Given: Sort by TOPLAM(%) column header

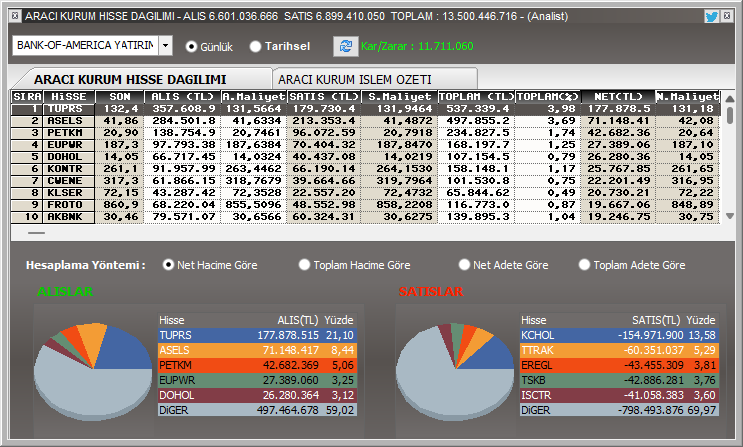Looking at the screenshot, I should [x=548, y=97].
